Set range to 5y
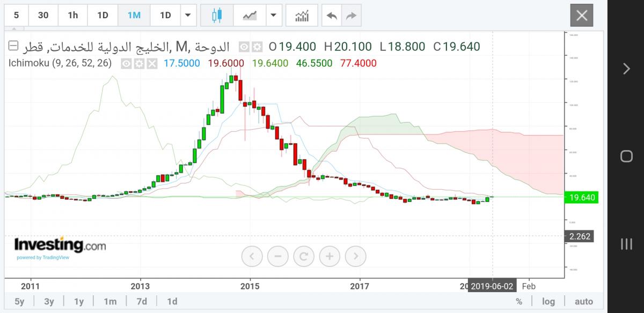The height and width of the screenshot is (313, 644). [x=19, y=302]
